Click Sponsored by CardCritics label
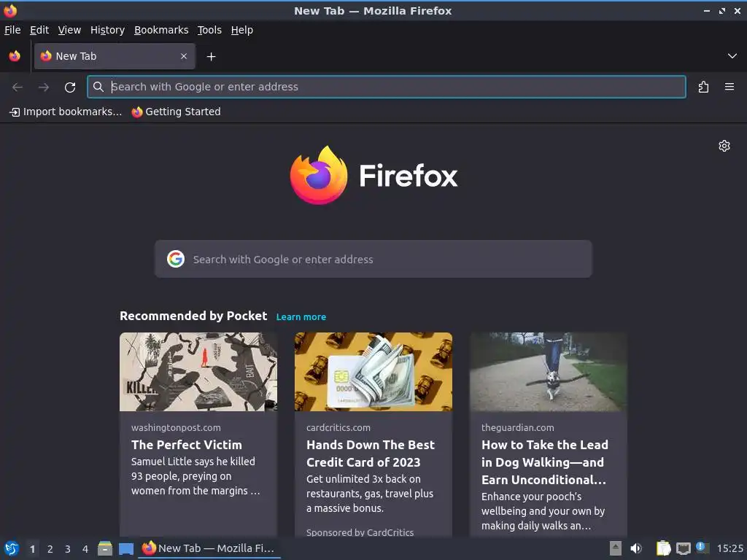 pyautogui.click(x=360, y=532)
